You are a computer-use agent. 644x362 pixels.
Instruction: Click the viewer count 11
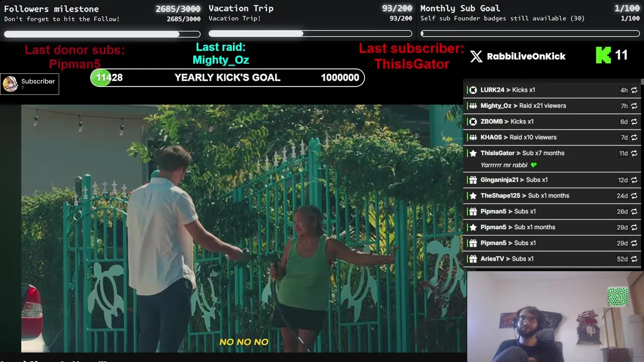621,55
